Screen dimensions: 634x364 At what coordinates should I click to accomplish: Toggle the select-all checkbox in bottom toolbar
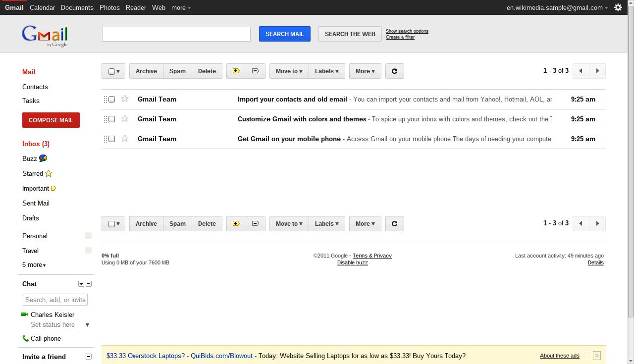111,224
